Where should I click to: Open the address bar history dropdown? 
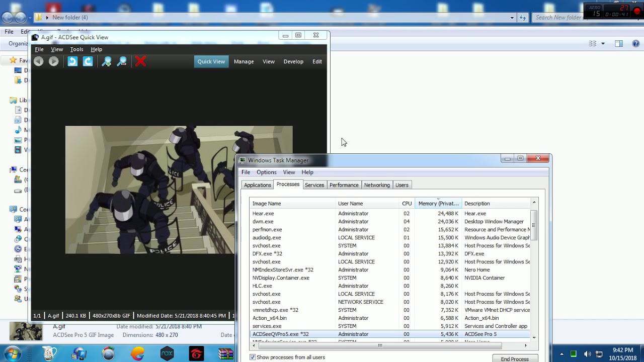[512, 18]
